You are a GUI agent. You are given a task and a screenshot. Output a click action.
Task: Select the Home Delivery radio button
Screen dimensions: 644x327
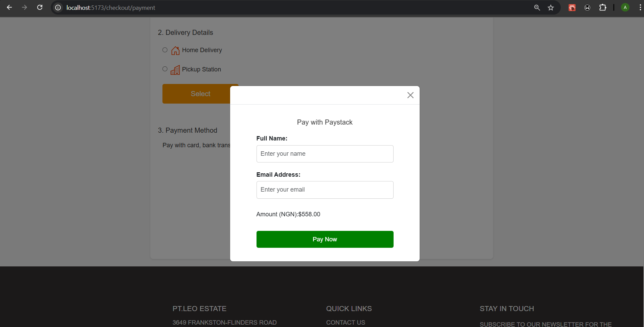pos(165,50)
